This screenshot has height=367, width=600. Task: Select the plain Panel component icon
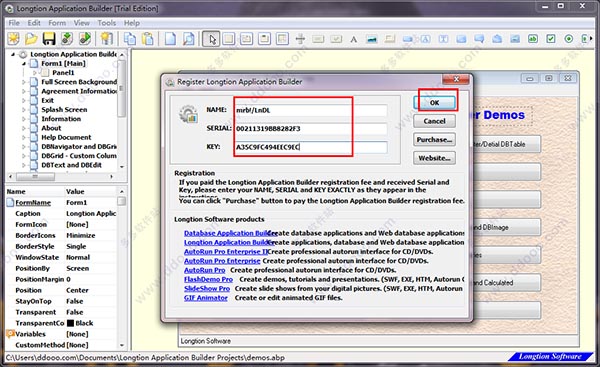click(229, 39)
